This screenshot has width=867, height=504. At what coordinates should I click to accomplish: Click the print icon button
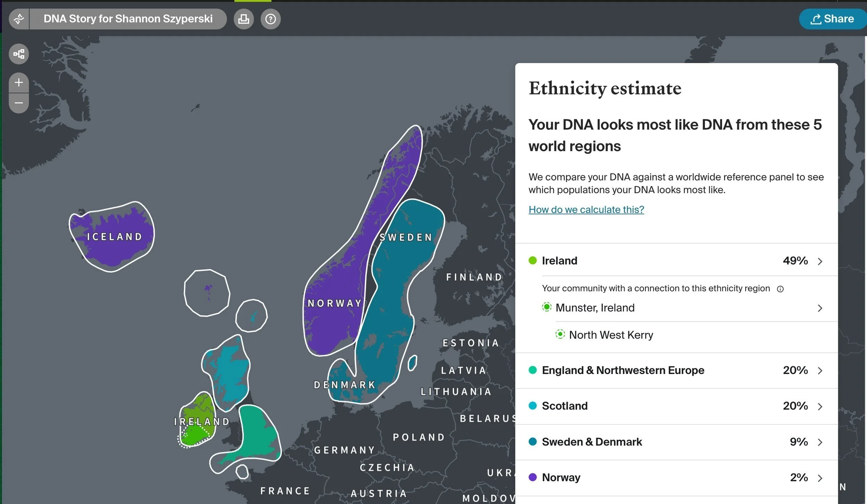pos(243,19)
